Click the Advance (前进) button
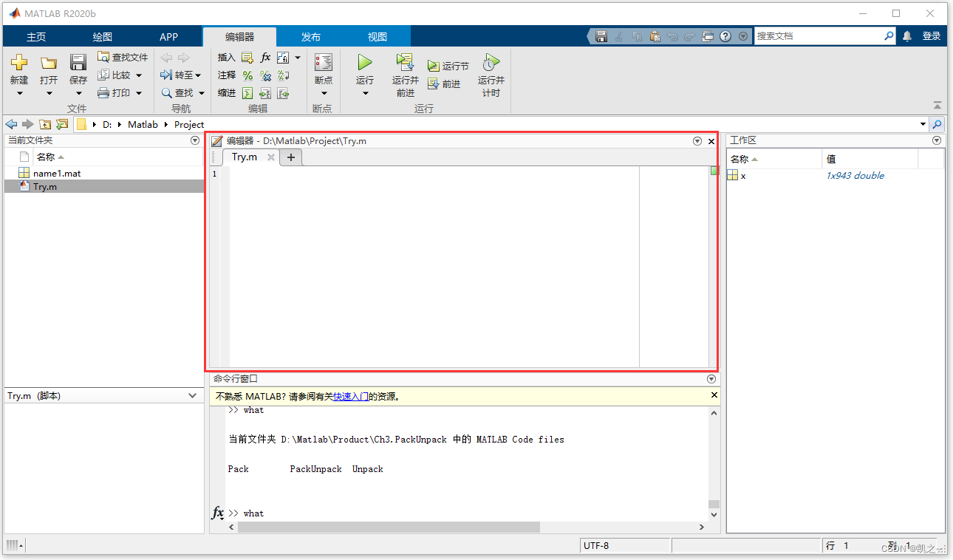Viewport: 953px width, 560px height. tap(444, 83)
